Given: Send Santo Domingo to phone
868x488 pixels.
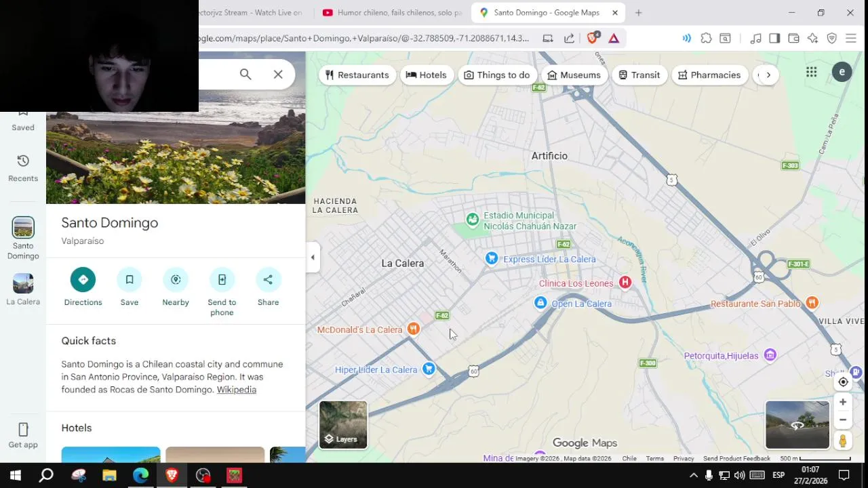Looking at the screenshot, I should pos(222,292).
